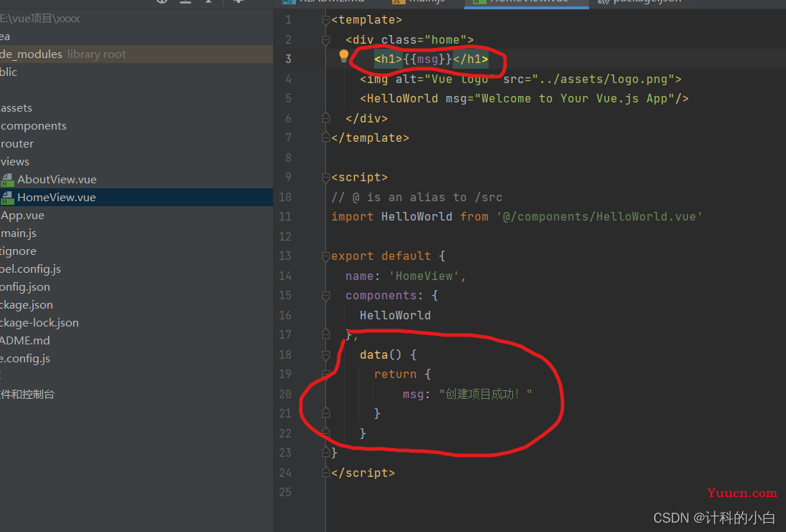This screenshot has width=786, height=532.
Task: Click the return keyword on line 19
Action: (395, 374)
